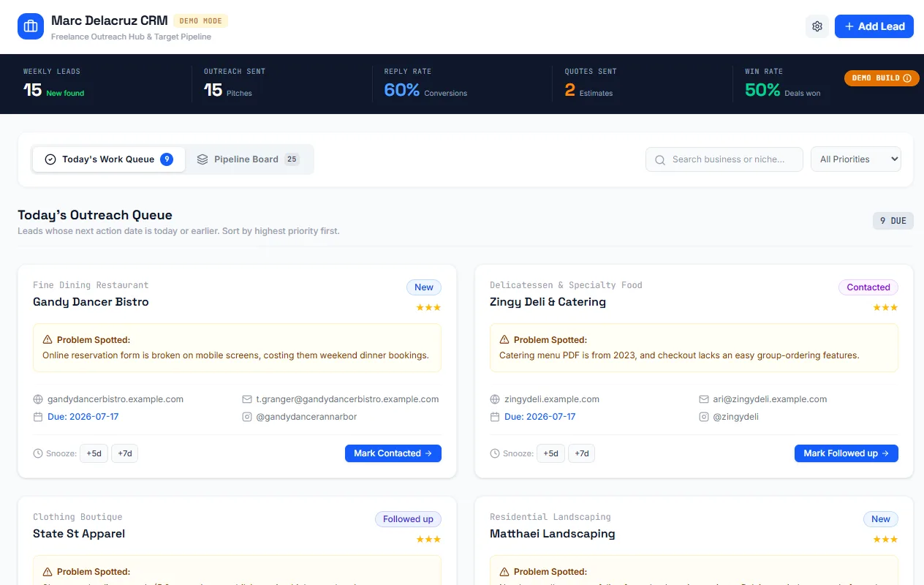Snooze Gandy Dancer Bistro by +5d

[94, 453]
